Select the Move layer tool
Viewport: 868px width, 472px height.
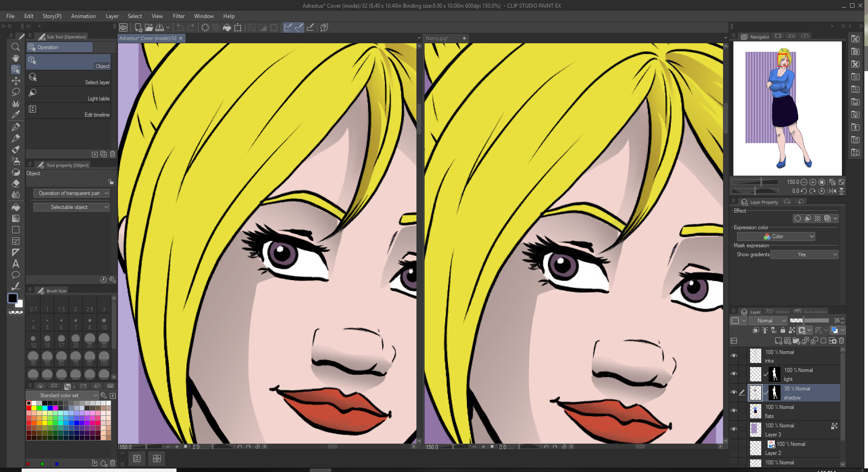coord(16,81)
